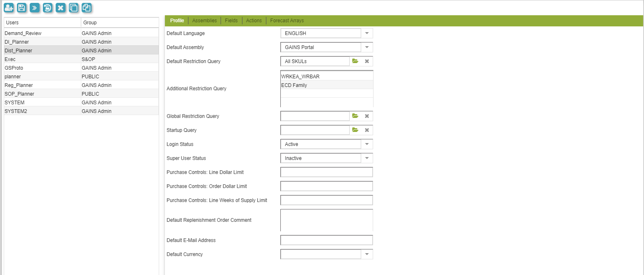Select the ECD Family restriction query
This screenshot has height=275, width=644.
point(294,85)
